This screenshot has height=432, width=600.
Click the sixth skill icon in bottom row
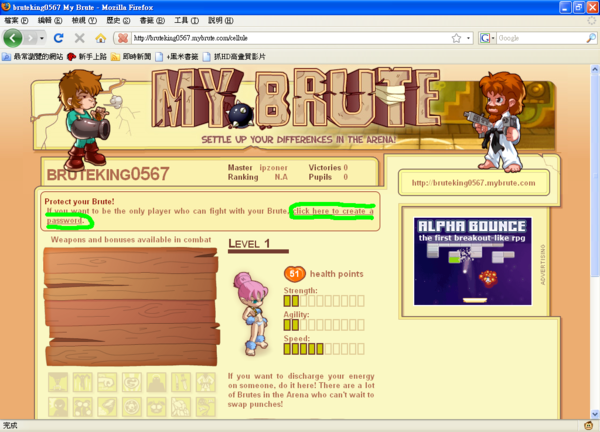[181, 406]
